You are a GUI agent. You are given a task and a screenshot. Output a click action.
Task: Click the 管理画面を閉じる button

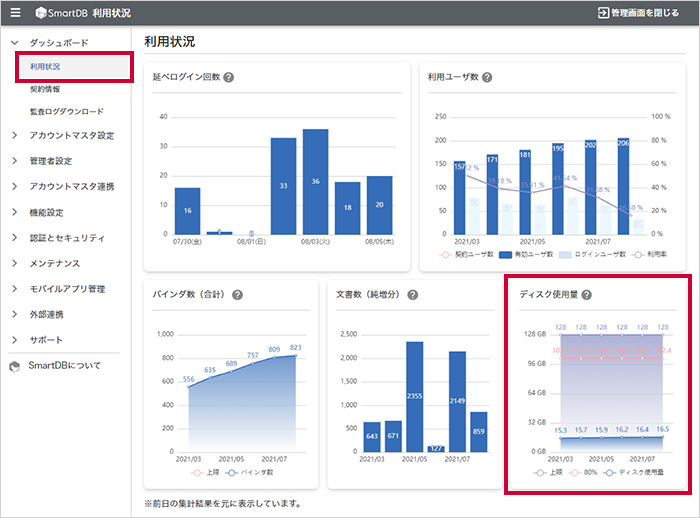point(639,13)
